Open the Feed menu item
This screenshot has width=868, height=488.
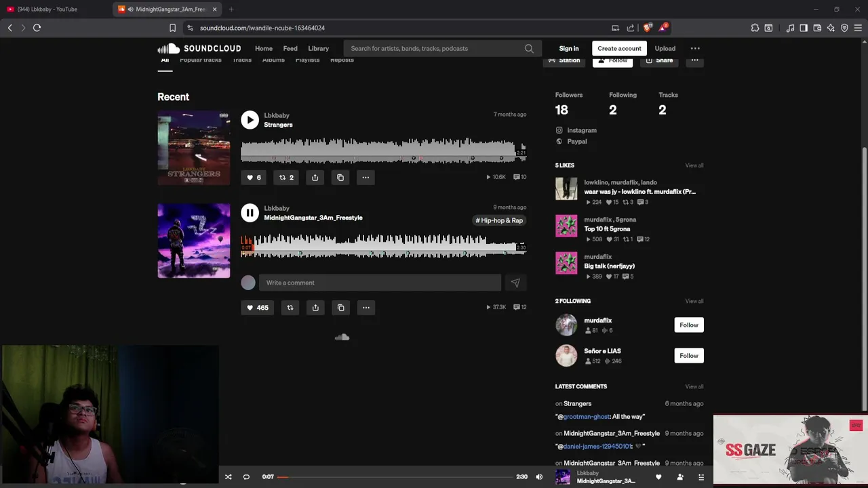point(290,49)
